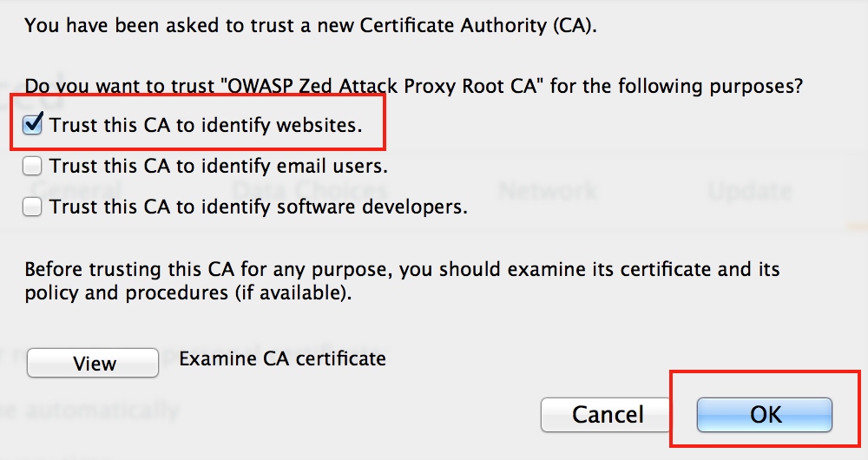The width and height of the screenshot is (868, 460).
Task: Cancel the trust certificate dialog
Action: click(608, 415)
